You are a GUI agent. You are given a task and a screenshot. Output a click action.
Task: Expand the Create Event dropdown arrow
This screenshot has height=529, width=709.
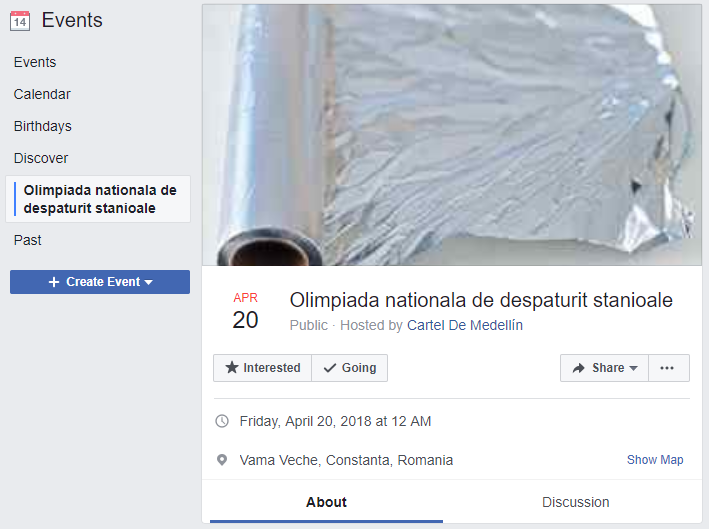pyautogui.click(x=148, y=283)
